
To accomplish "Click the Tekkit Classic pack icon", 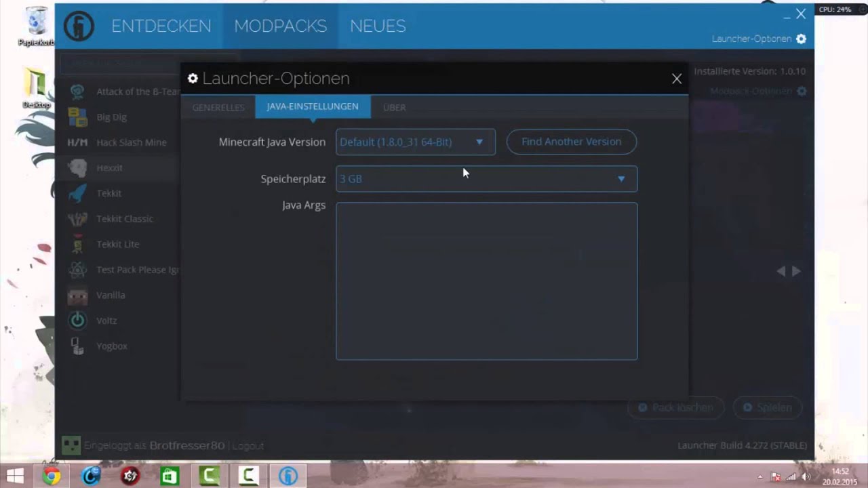I will (x=77, y=219).
